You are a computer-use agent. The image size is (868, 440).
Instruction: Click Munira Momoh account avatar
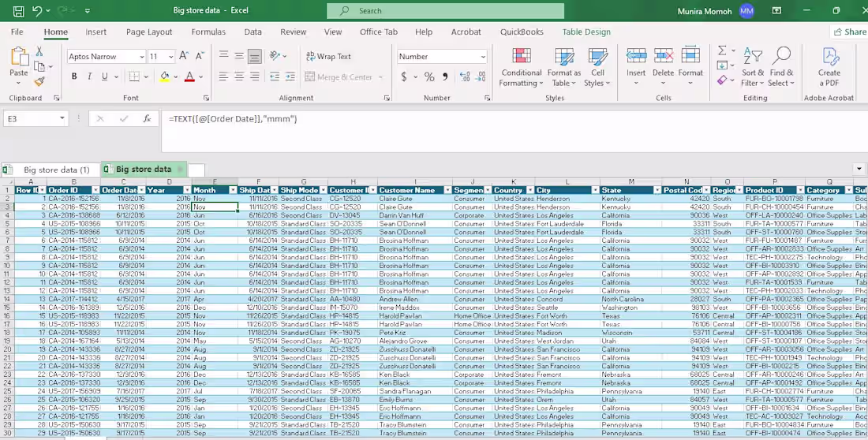(x=746, y=10)
